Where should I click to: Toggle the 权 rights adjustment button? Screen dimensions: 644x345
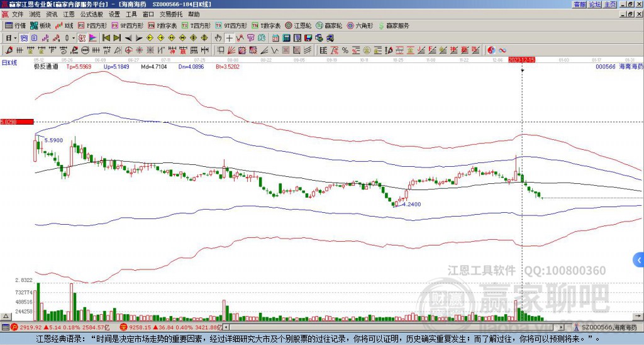tap(82, 38)
